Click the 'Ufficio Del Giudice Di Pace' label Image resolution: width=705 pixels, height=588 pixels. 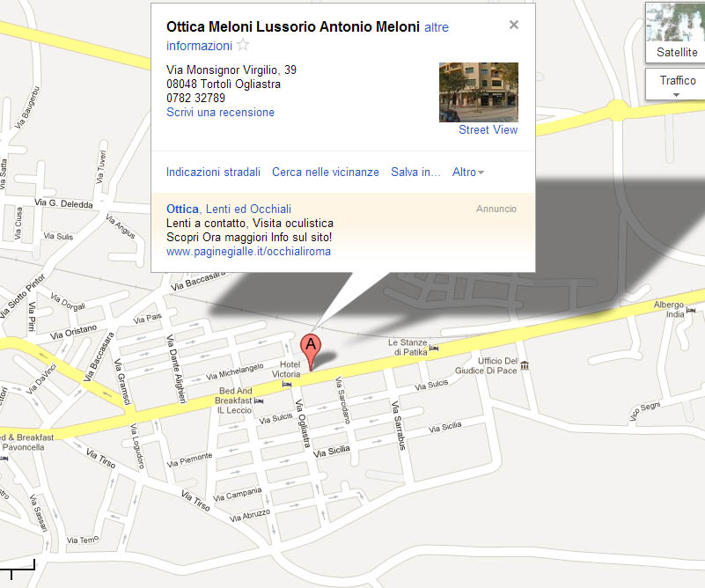tap(486, 366)
